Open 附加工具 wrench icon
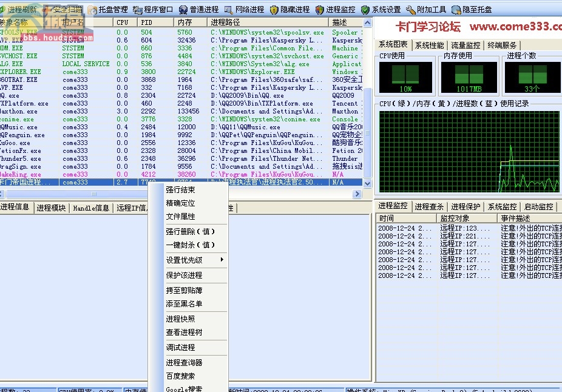The height and width of the screenshot is (392, 562). (x=411, y=10)
